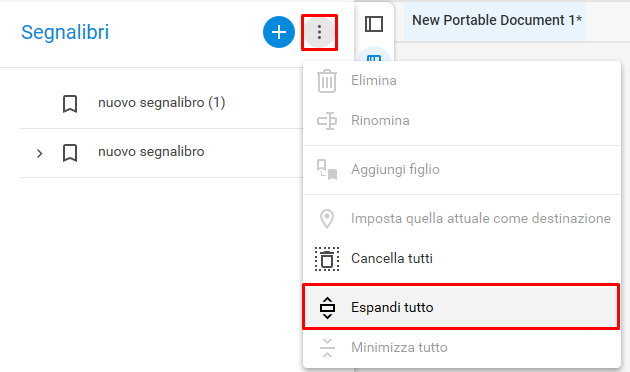Viewport: 630px width, 372px height.
Task: Switch to New Portable Document 1 tab
Action: (497, 20)
